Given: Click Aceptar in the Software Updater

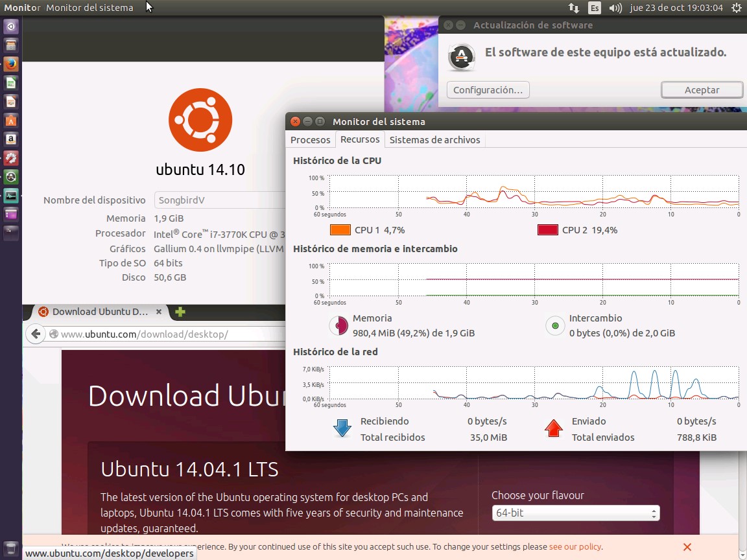Looking at the screenshot, I should pos(702,89).
